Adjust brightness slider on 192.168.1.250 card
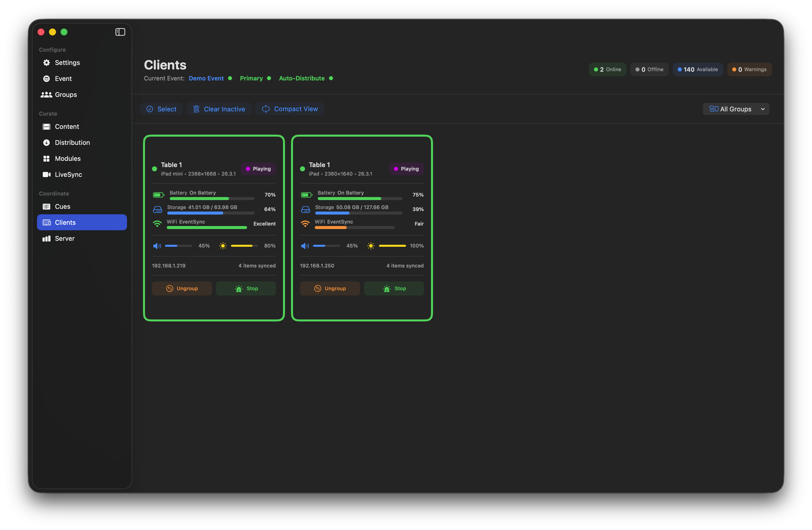Image resolution: width=812 pixels, height=530 pixels. pos(392,246)
